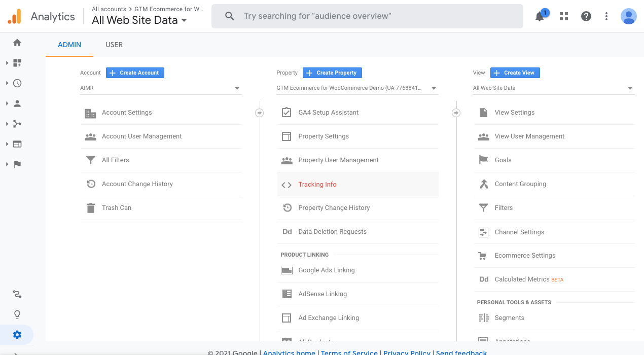Click the Content Grouping icon

click(x=484, y=184)
